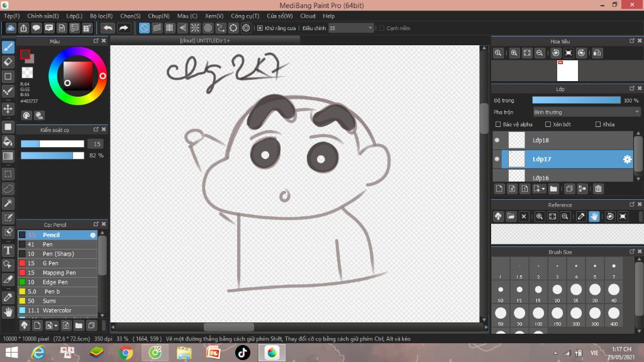Switch to [cloud] UNTITLED canvas tab
Screen dimensions: 644x362
[205, 41]
